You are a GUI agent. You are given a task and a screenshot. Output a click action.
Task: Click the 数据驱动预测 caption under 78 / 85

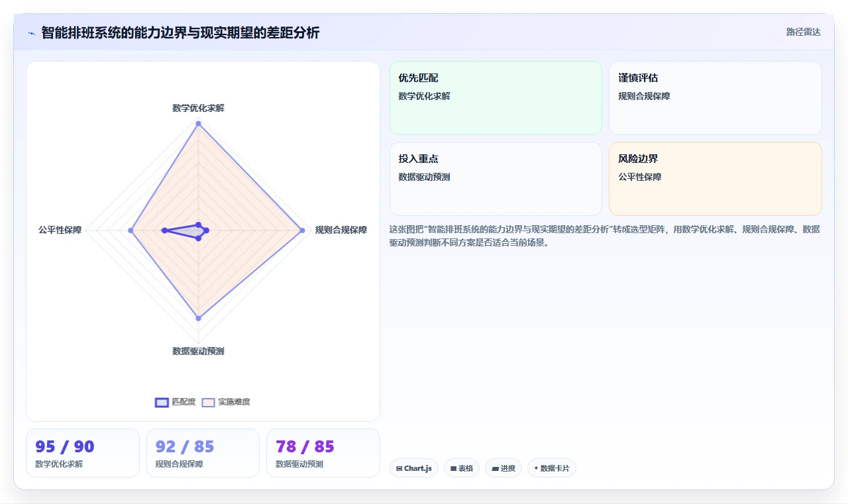pyautogui.click(x=299, y=464)
